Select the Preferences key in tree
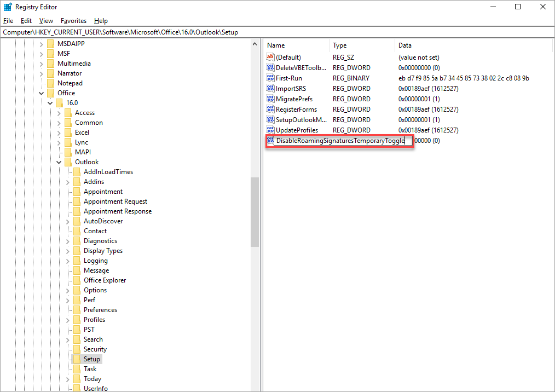This screenshot has width=555, height=392. [x=100, y=310]
